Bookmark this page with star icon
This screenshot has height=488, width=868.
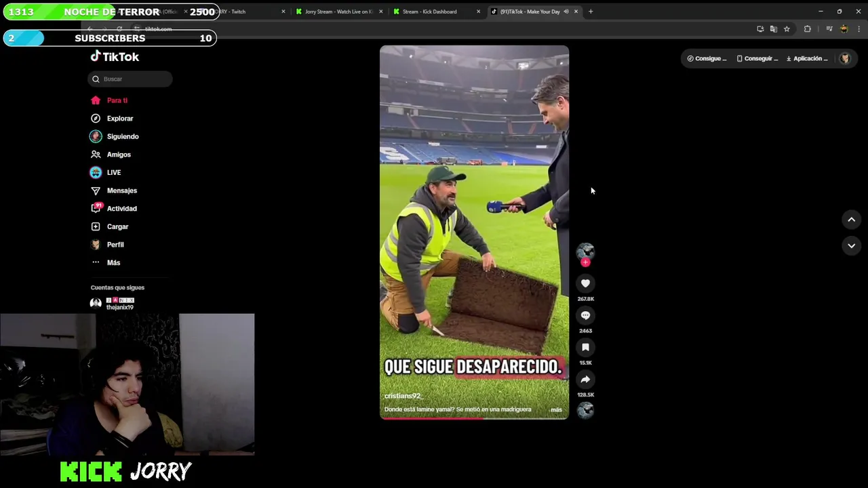[787, 29]
